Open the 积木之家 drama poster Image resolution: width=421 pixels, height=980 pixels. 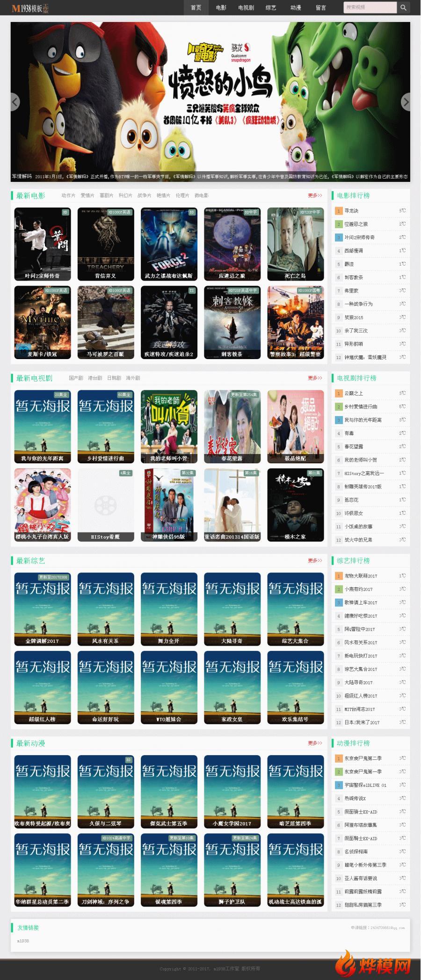click(x=296, y=505)
